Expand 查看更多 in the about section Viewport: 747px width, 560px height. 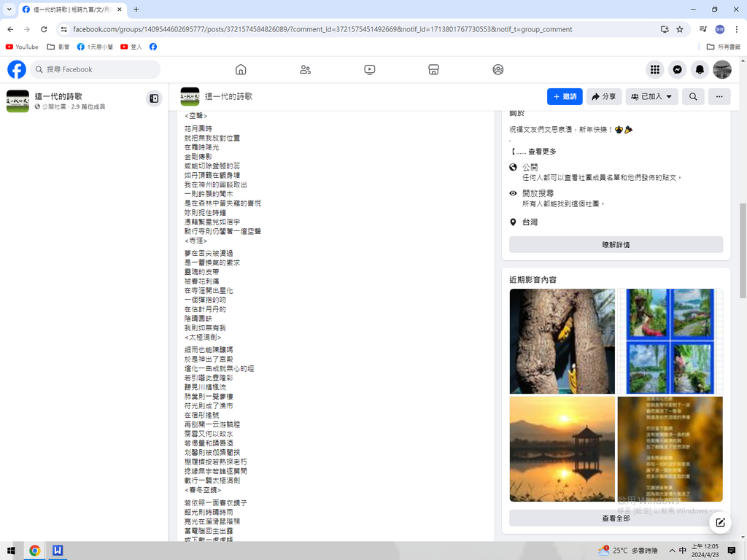point(542,152)
